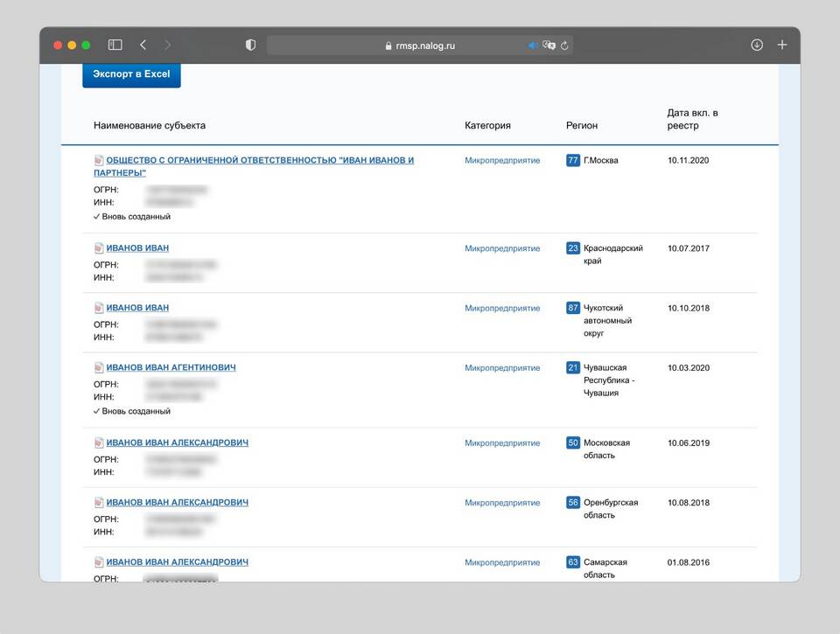Screen dimensions: 840x634
Task: Mute tab audio via speaker icon
Action: click(532, 45)
